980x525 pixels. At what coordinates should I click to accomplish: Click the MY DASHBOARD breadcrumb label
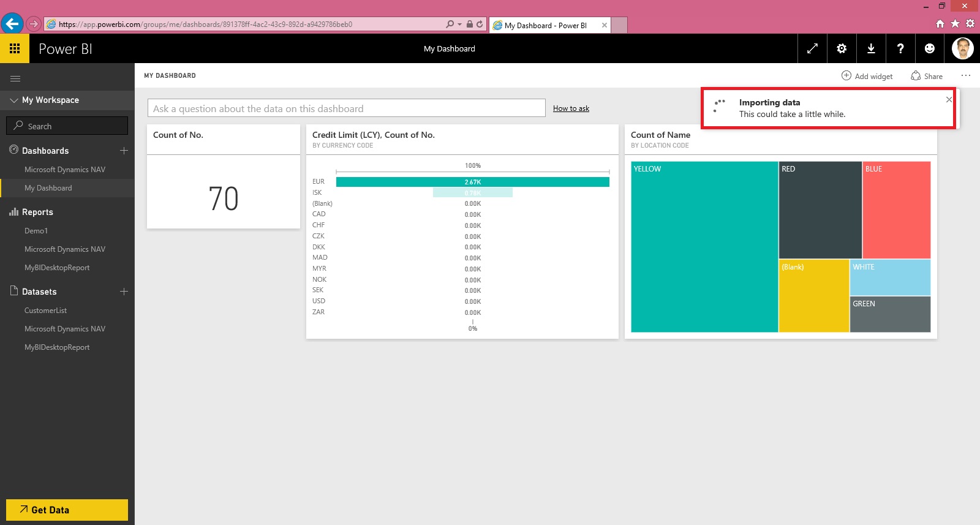click(170, 76)
